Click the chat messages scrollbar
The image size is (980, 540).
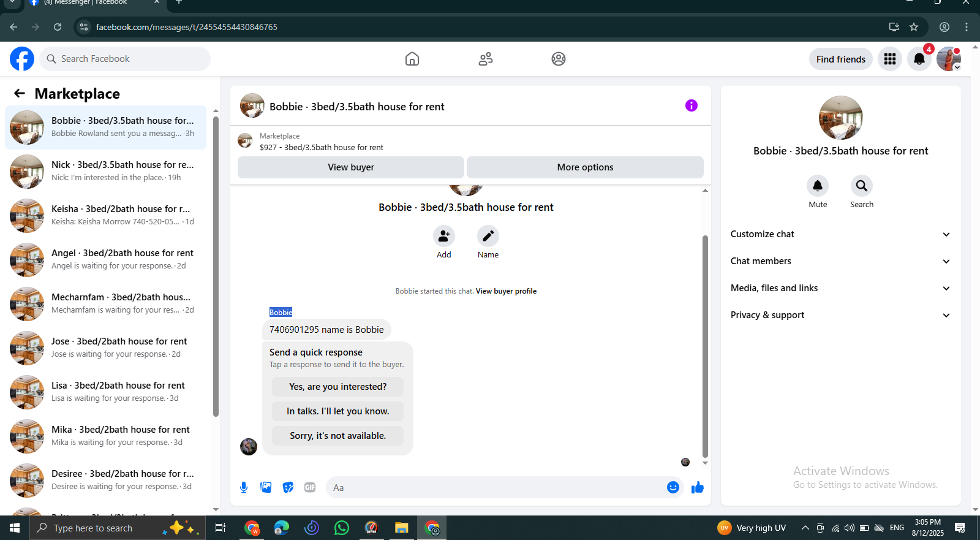pos(705,346)
